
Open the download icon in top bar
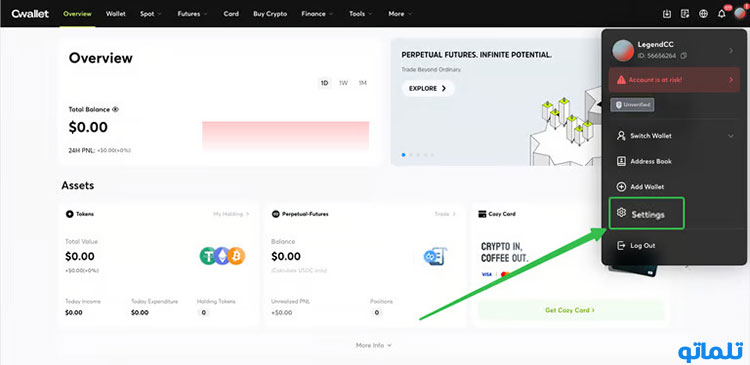(667, 14)
